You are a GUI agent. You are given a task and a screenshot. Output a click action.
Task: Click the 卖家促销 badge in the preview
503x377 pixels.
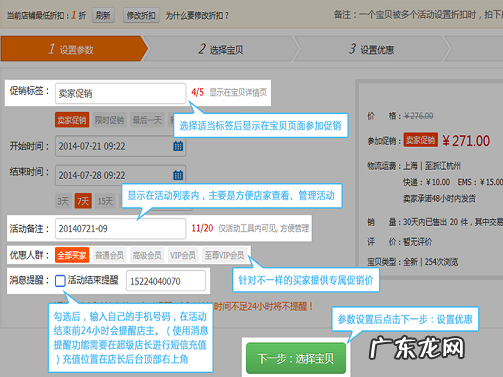pyautogui.click(x=421, y=140)
